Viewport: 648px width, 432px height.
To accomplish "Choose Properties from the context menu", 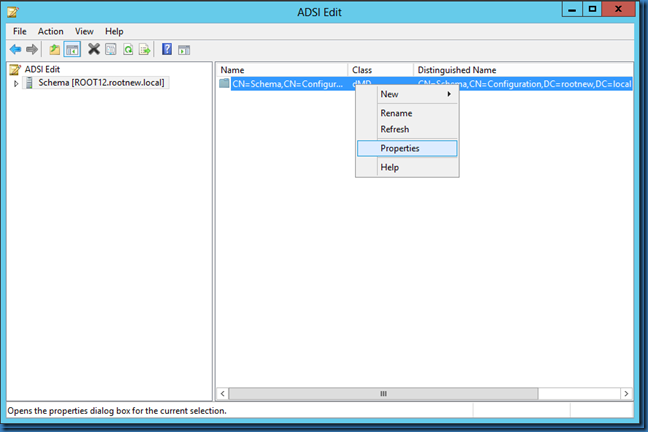I will tap(407, 148).
